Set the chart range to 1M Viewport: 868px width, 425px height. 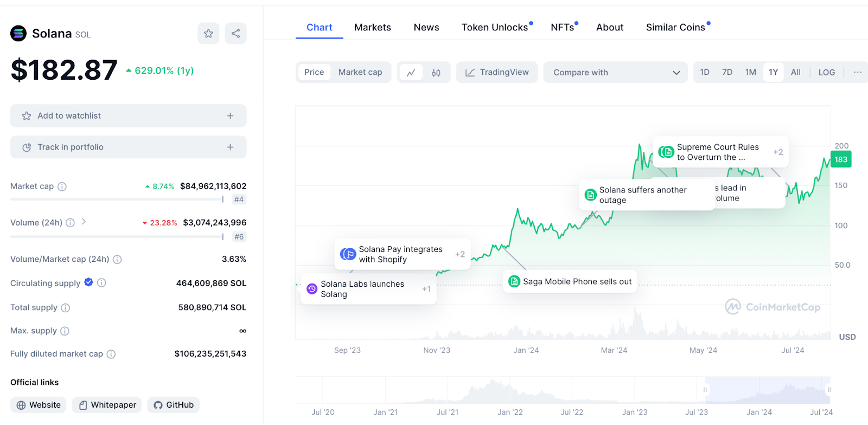(x=751, y=72)
